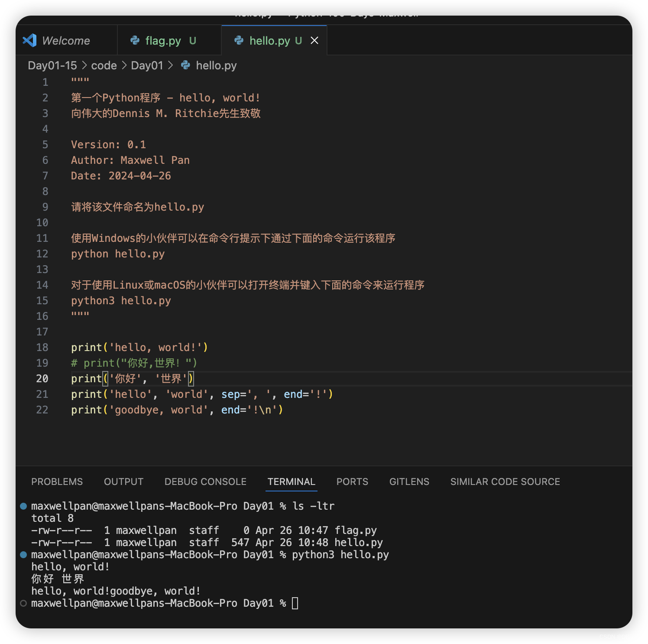648x644 pixels.
Task: Click the VS Code logo on Welcome tab
Action: [29, 40]
